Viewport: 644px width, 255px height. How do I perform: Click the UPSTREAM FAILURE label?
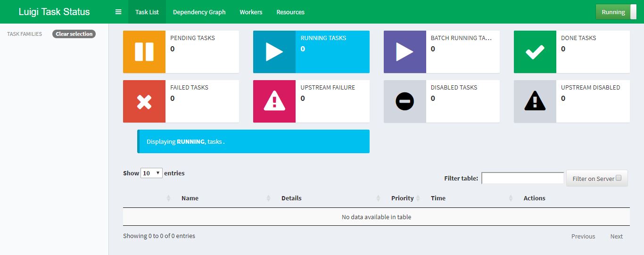328,87
